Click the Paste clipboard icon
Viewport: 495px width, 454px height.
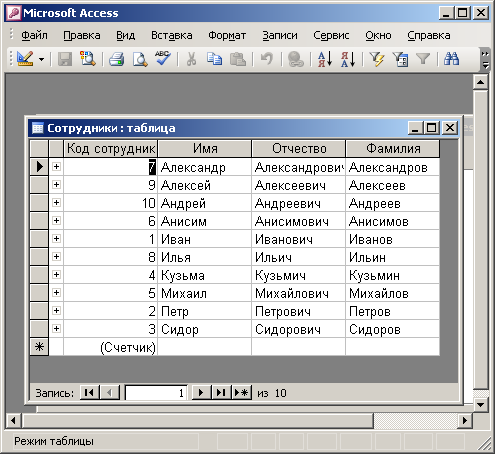pyautogui.click(x=238, y=59)
